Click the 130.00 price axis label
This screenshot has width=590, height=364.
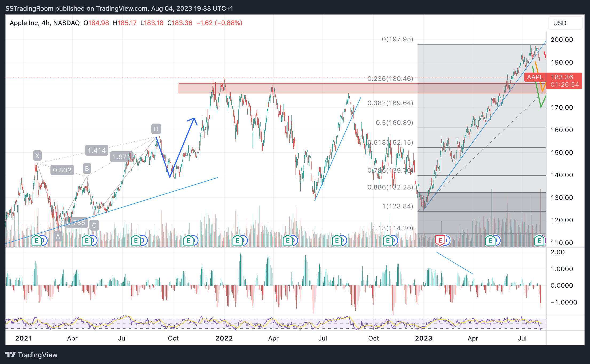(562, 198)
